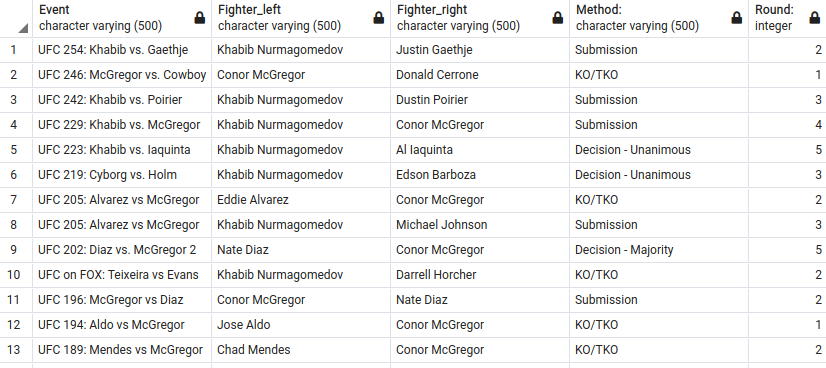Select the Round: column header
The height and width of the screenshot is (368, 826).
pyautogui.click(x=788, y=18)
